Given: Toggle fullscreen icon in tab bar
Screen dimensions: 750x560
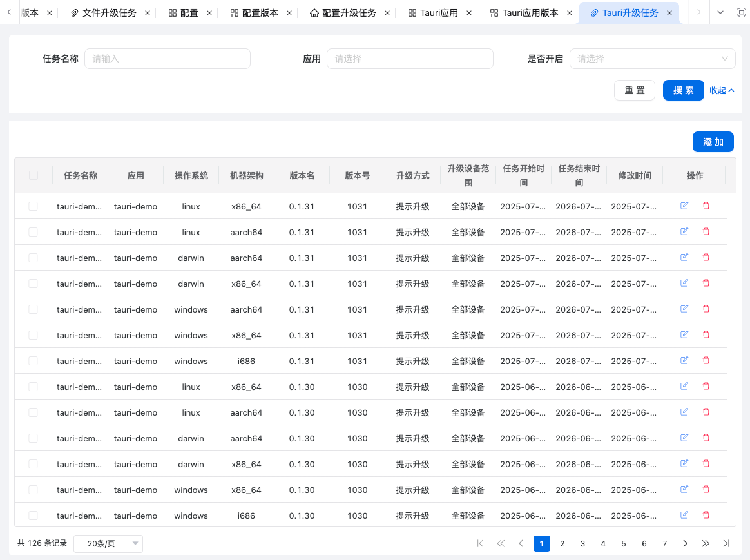Looking at the screenshot, I should click(x=740, y=12).
